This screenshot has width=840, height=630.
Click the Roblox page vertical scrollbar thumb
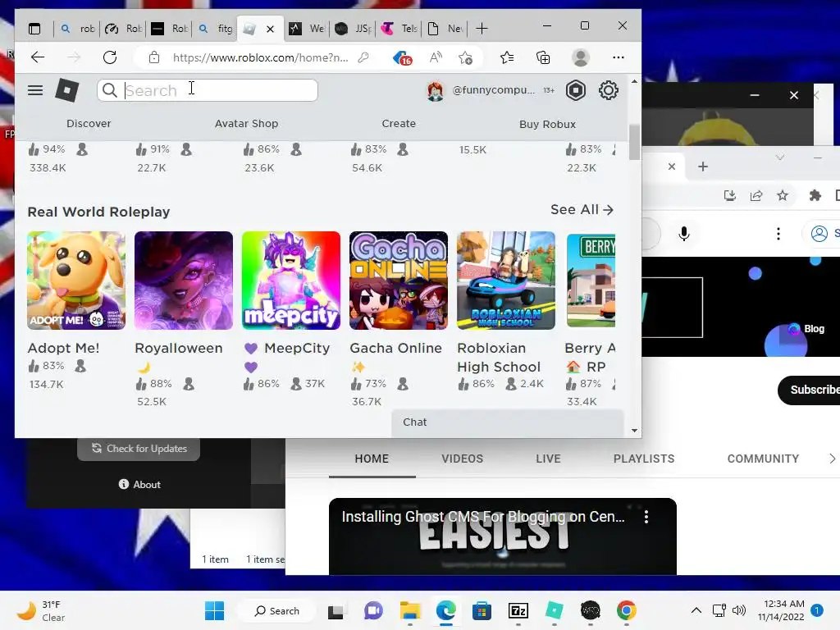[x=634, y=142]
